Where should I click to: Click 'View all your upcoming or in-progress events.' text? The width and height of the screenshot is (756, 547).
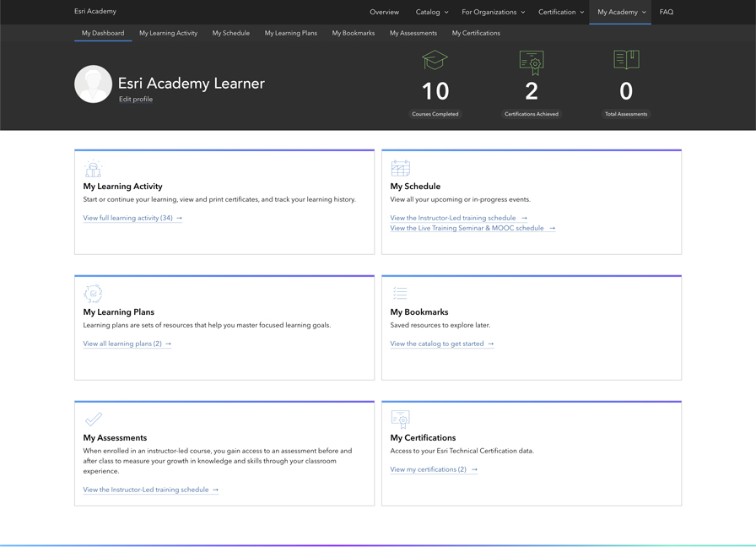click(461, 199)
